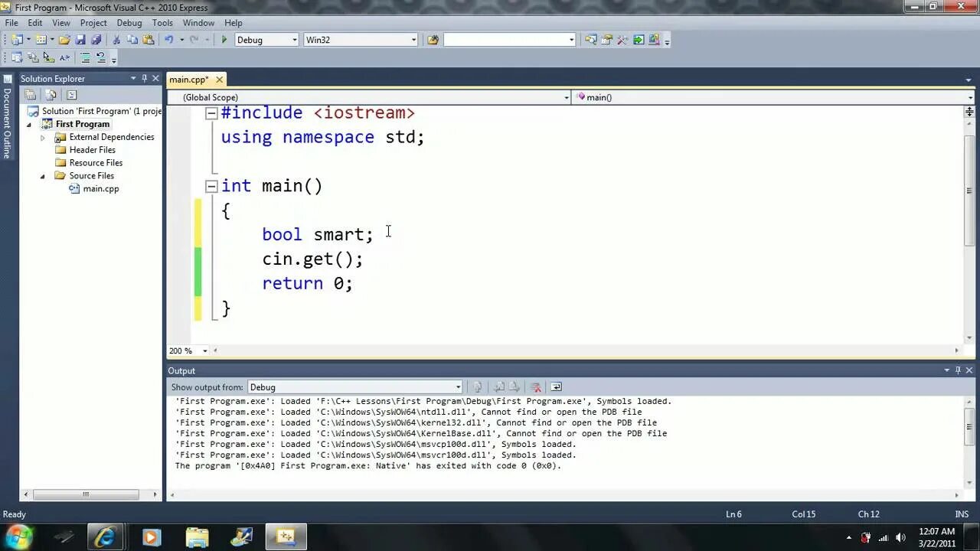Collapse the First Program project node
980x551 pixels.
pyautogui.click(x=30, y=125)
